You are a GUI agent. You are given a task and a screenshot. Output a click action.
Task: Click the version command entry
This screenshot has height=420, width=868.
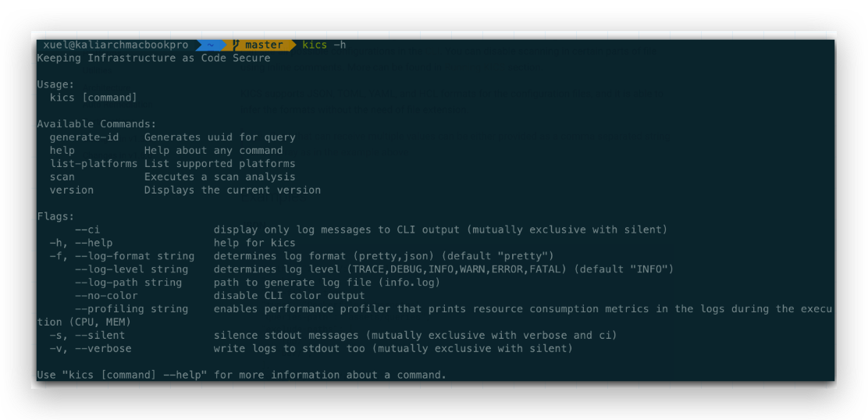tap(71, 190)
